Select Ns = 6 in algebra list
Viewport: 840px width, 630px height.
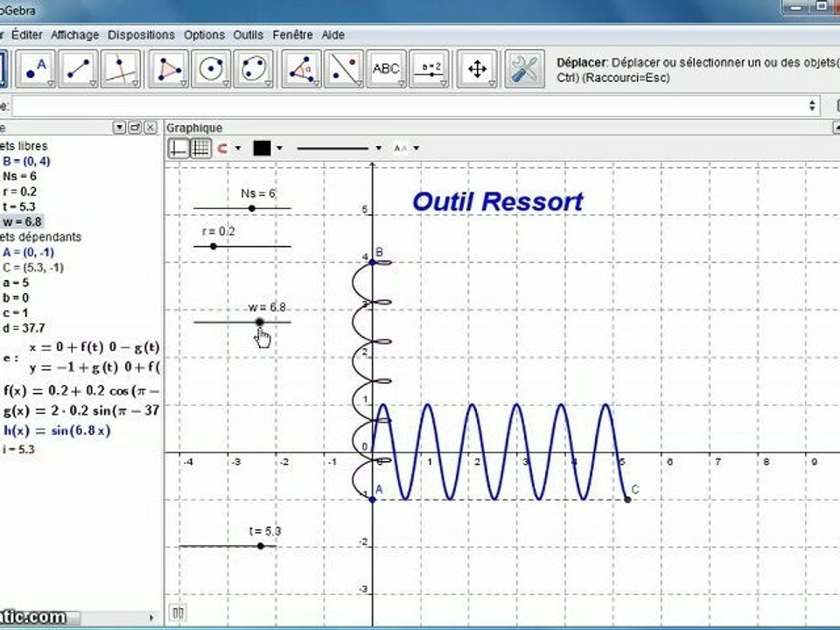(x=20, y=176)
